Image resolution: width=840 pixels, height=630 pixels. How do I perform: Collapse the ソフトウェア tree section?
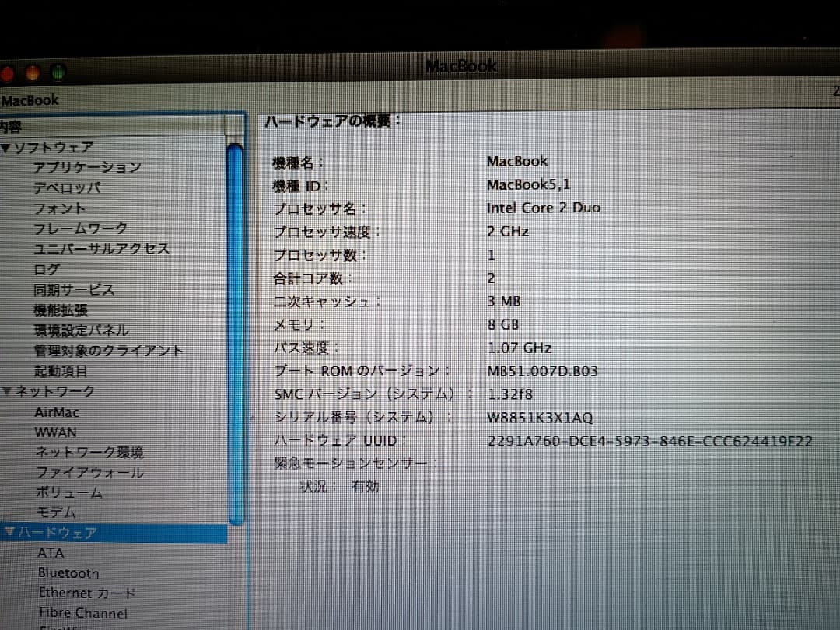point(5,148)
